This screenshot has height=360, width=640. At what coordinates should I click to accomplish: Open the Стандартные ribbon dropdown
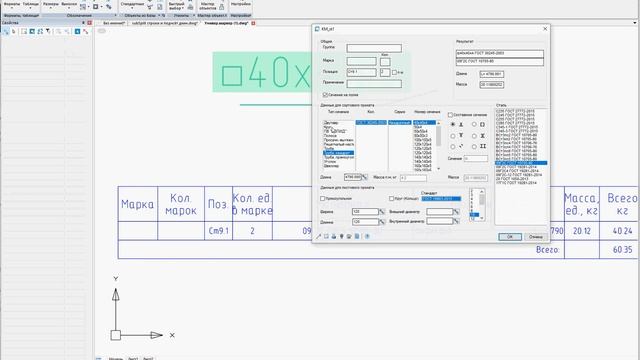coord(132,5)
